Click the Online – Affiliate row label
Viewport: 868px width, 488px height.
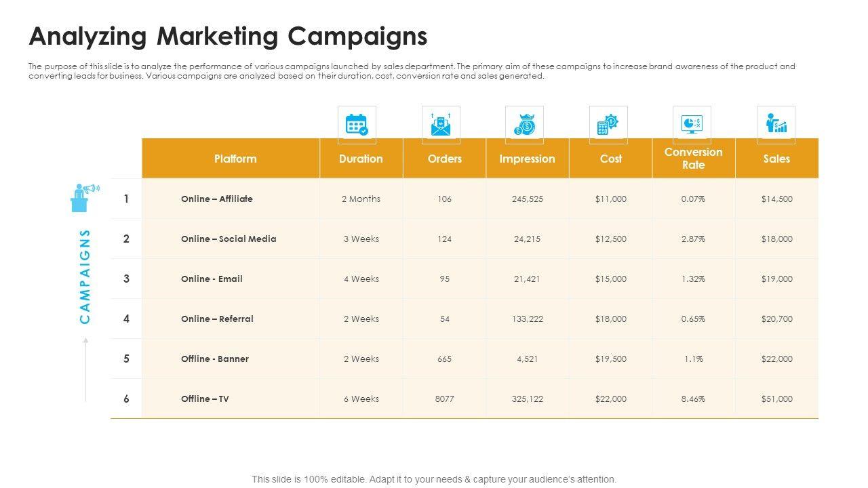pyautogui.click(x=217, y=199)
